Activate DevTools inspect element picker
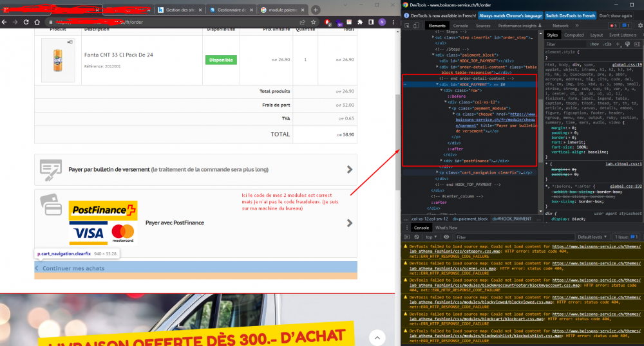The height and width of the screenshot is (346, 644). pos(407,26)
